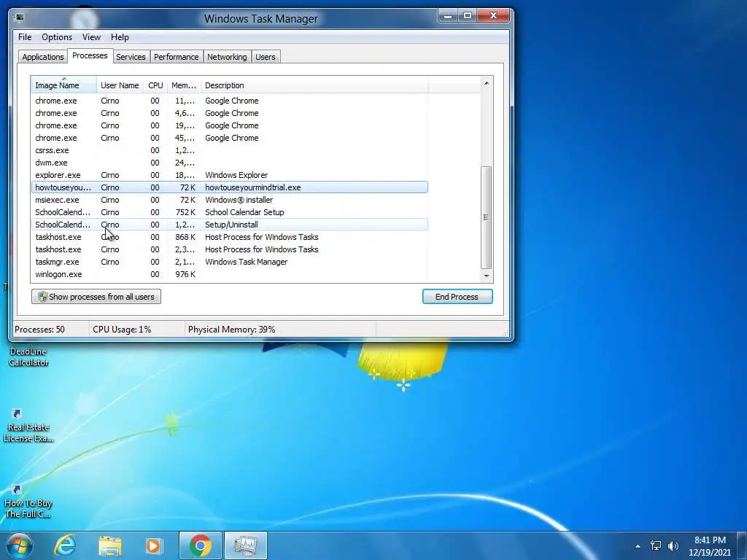Click the process list scrollbar thumb
Image resolution: width=747 pixels, height=560 pixels.
[487, 217]
